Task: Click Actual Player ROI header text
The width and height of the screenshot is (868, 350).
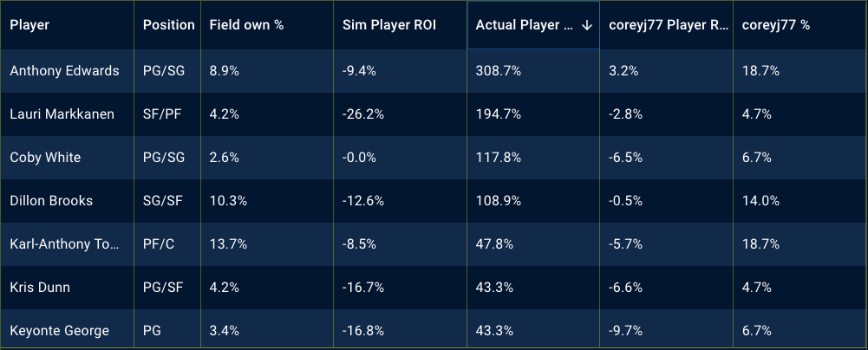Action: 524,25
